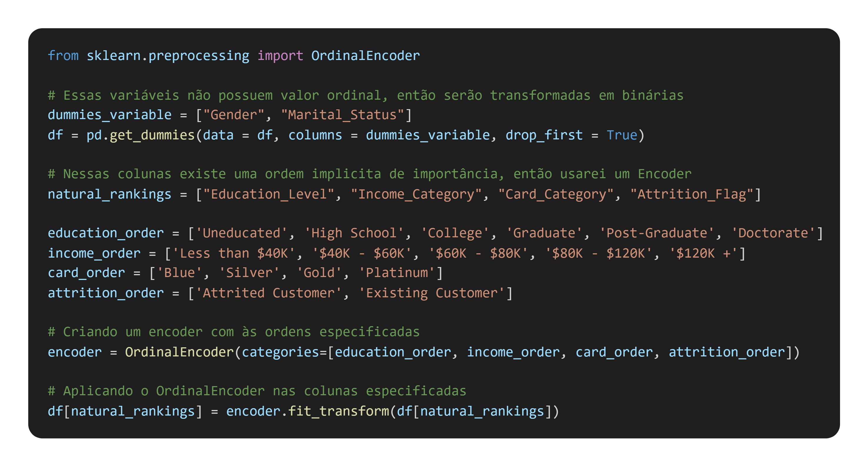This screenshot has width=868, height=467.
Task: Click the '$120K +' income string
Action: tap(703, 253)
